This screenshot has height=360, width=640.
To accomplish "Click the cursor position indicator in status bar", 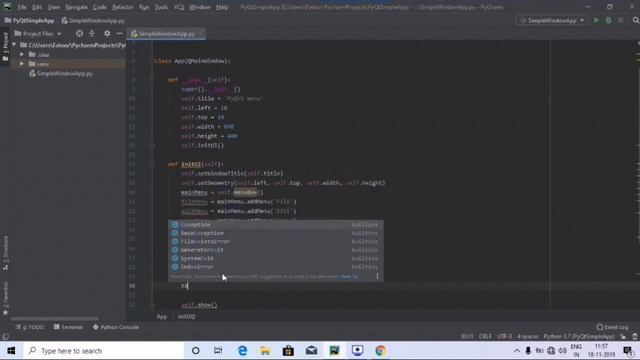I will (x=467, y=336).
